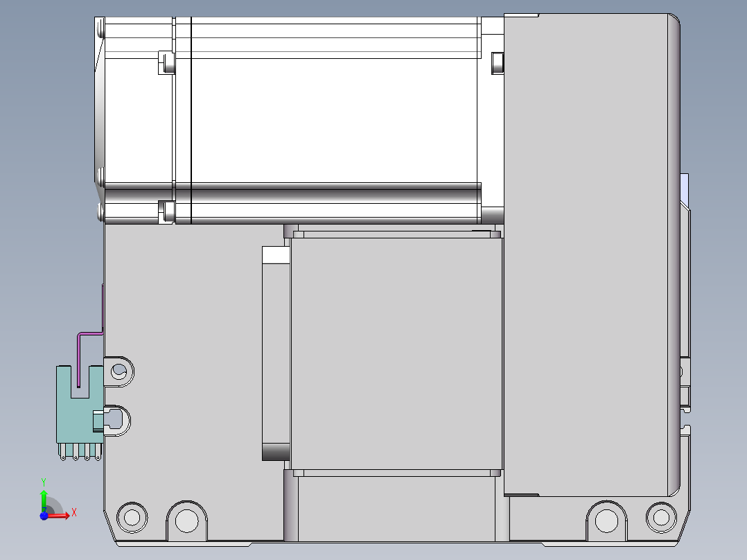This screenshot has height=560, width=747.
Task: Pick the bottom-right large slotted mounting hole
Action: 606,521
